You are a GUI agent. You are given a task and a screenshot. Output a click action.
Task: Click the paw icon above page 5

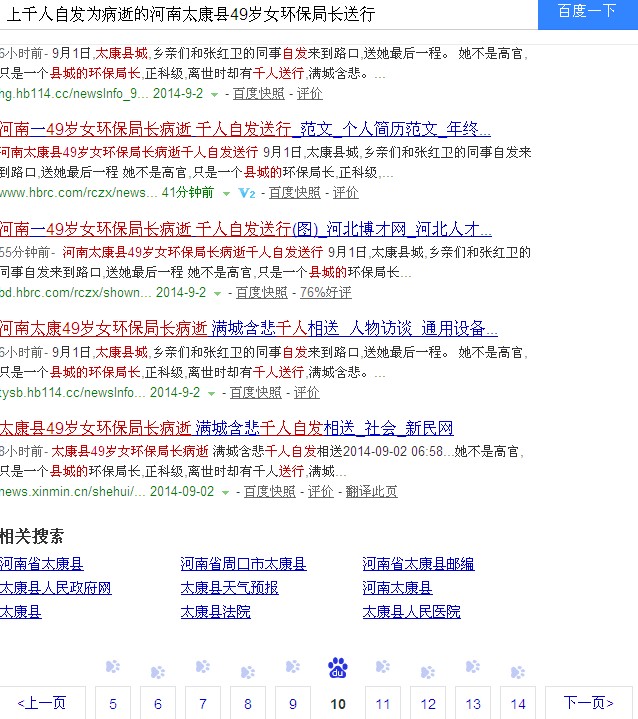click(x=113, y=666)
